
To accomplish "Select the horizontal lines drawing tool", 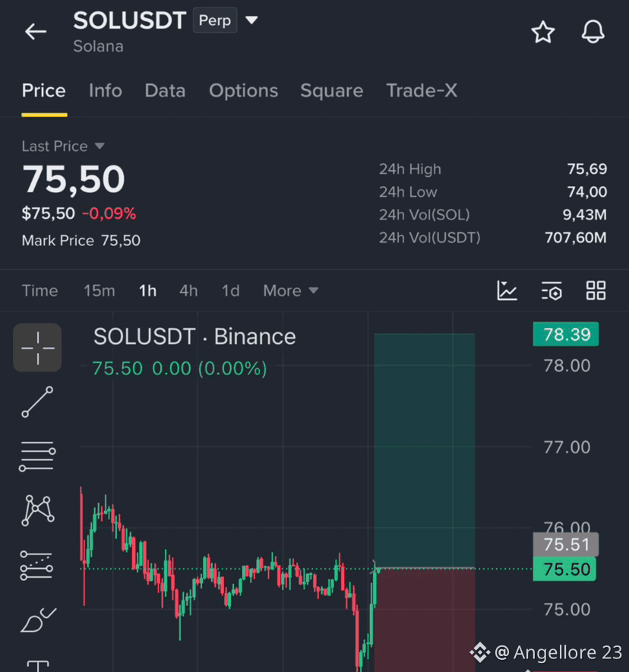I will [37, 456].
